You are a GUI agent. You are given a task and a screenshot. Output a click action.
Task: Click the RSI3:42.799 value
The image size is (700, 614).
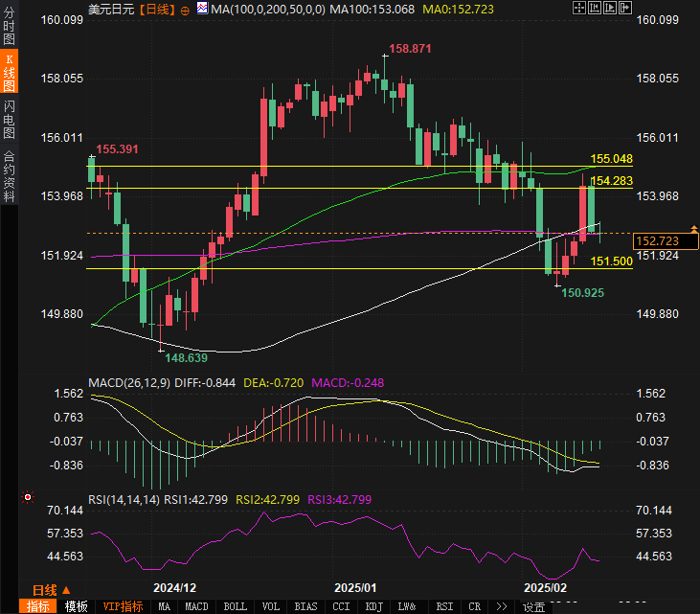click(x=339, y=499)
